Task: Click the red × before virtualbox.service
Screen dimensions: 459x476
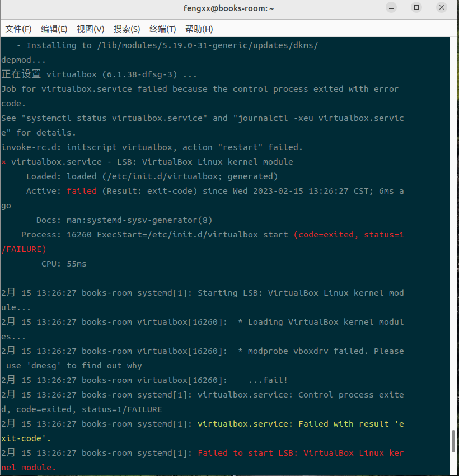Action: point(4,162)
